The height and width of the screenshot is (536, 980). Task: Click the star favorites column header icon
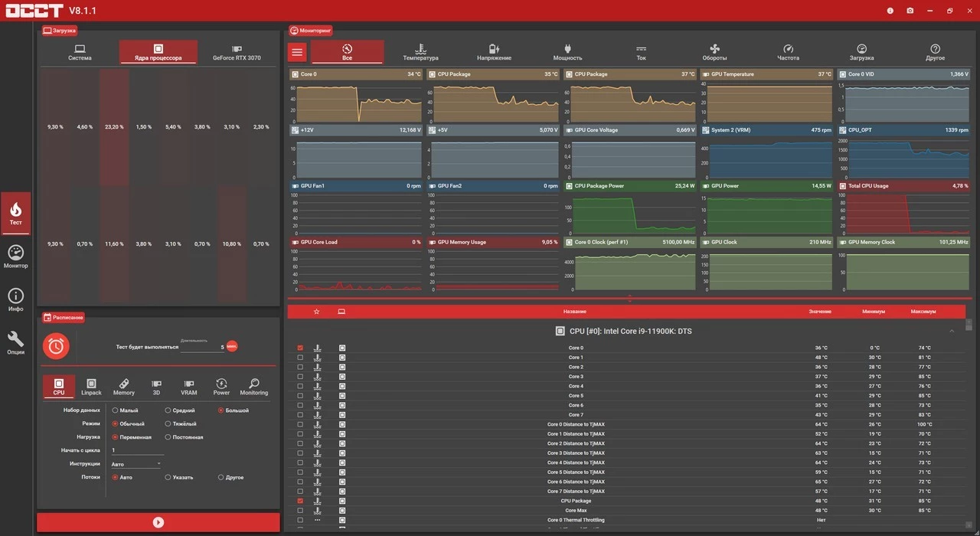(316, 312)
